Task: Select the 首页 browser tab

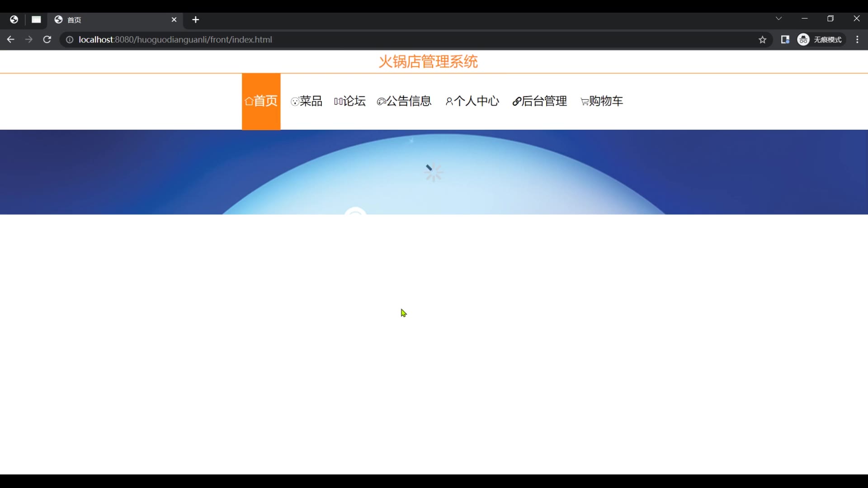Action: pos(115,20)
